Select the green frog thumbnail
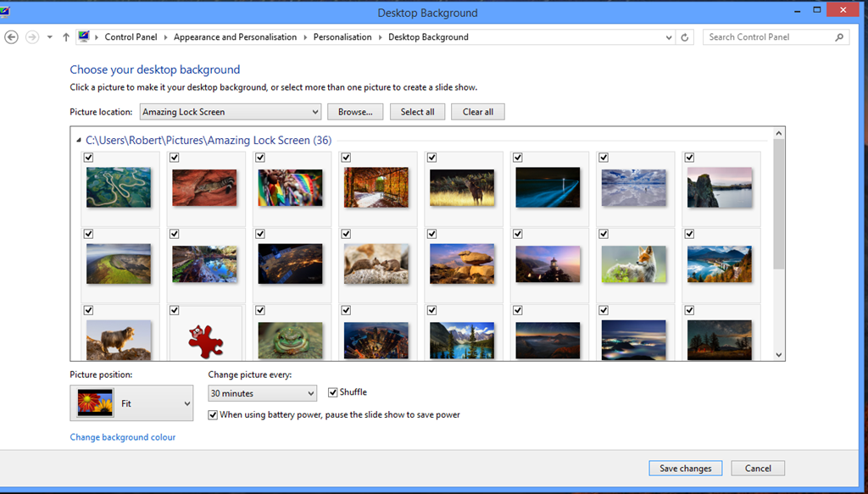Screen dimensions: 868x494 coord(290,341)
